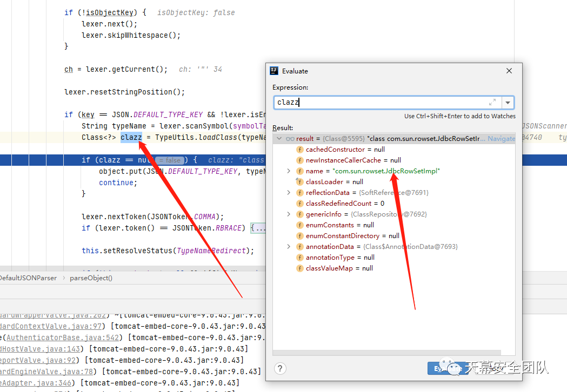Select the classValueMap = null row
The image size is (567, 392).
394,268
